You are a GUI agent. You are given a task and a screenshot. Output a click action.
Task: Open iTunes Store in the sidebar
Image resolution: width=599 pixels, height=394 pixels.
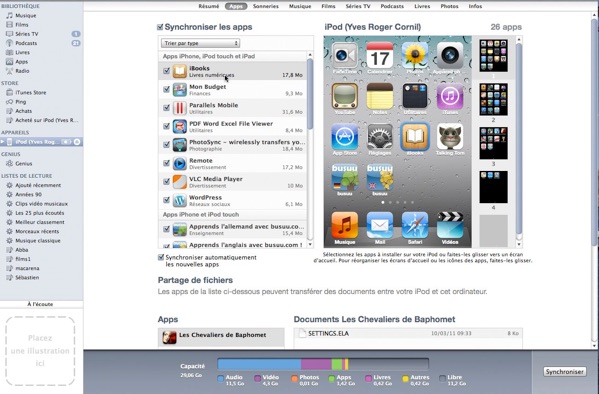(31, 92)
